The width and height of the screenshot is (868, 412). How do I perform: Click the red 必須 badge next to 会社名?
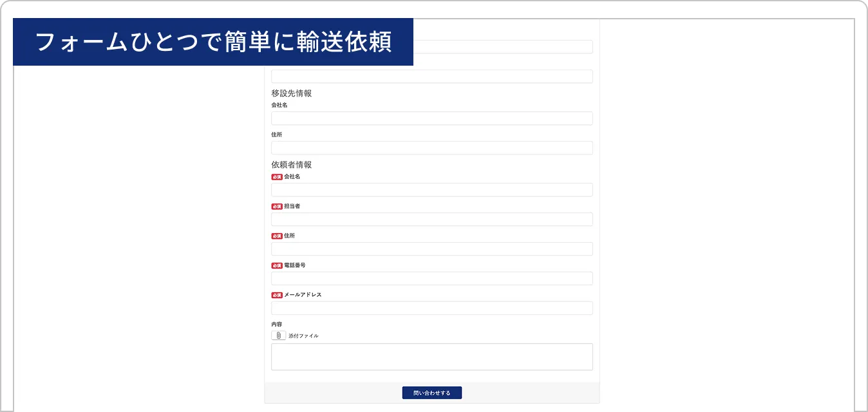pos(276,176)
